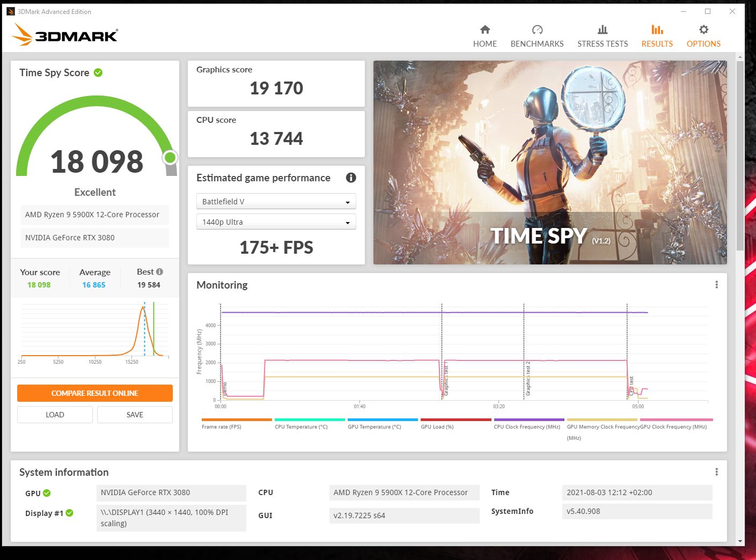Click the scrollbar down arrow
Screen dimensions: 756x560
coord(740,541)
